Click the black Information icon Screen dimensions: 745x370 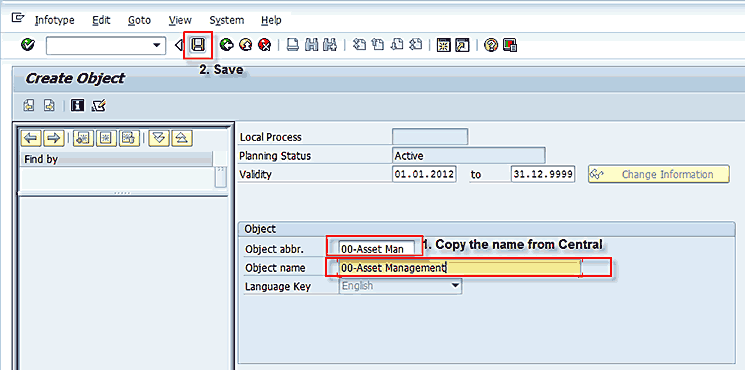pos(77,105)
